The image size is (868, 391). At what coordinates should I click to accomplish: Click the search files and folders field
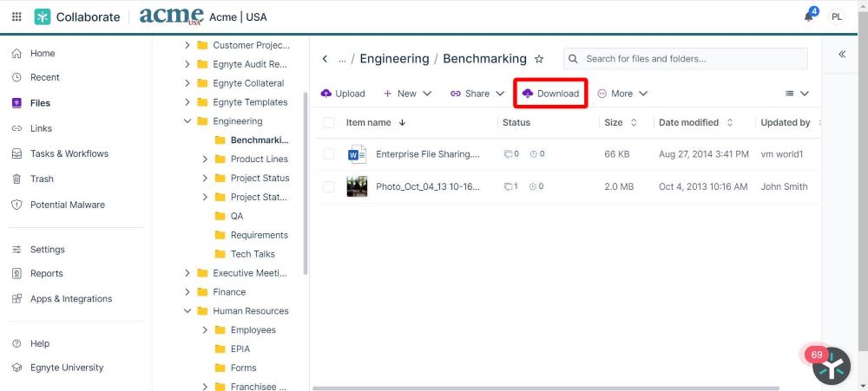click(686, 59)
